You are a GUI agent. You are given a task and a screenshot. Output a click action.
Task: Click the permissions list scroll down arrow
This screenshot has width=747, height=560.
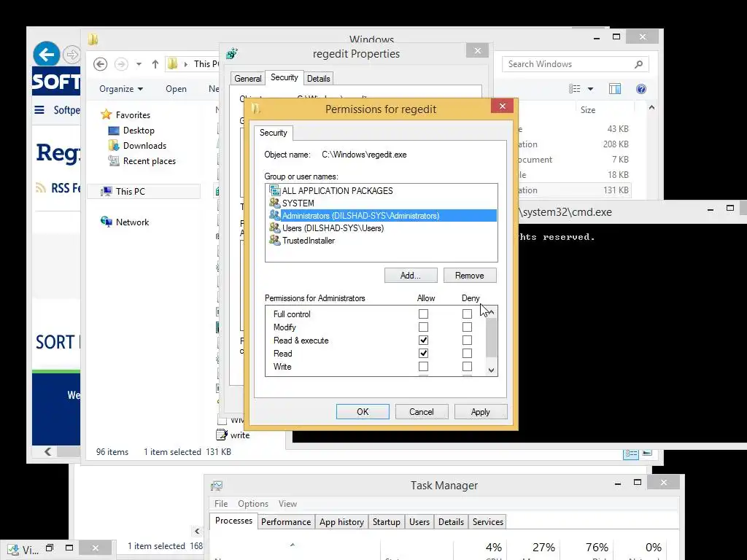(x=491, y=370)
